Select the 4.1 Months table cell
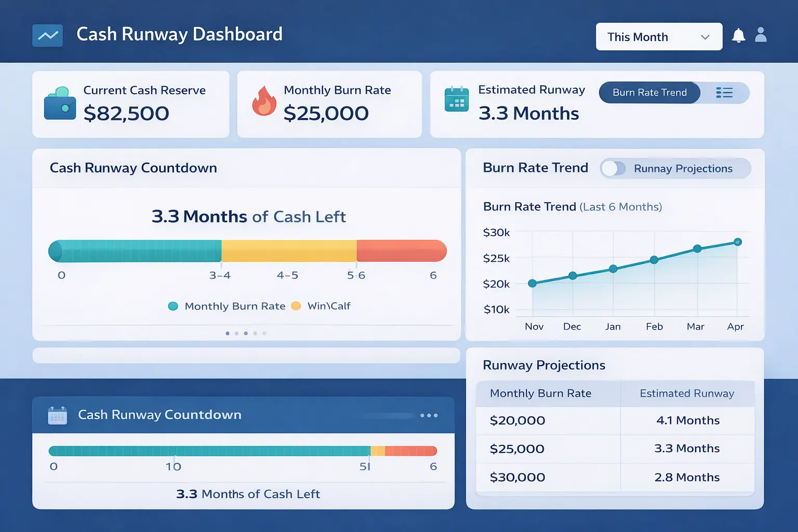This screenshot has height=532, width=798. (x=688, y=420)
